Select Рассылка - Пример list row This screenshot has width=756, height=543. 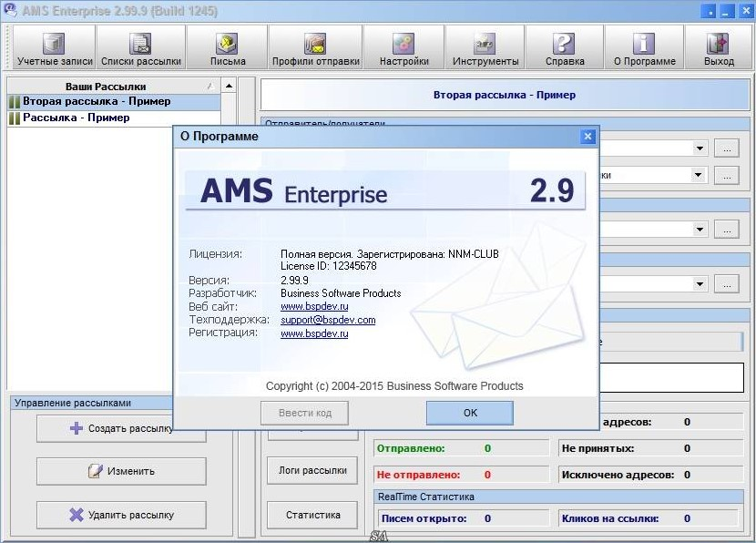[114, 118]
